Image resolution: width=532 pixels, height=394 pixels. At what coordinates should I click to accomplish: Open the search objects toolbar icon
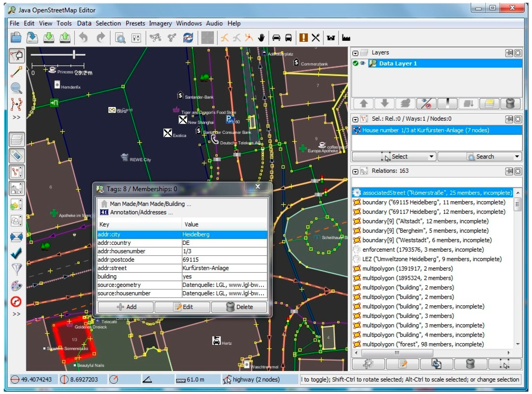coord(120,38)
